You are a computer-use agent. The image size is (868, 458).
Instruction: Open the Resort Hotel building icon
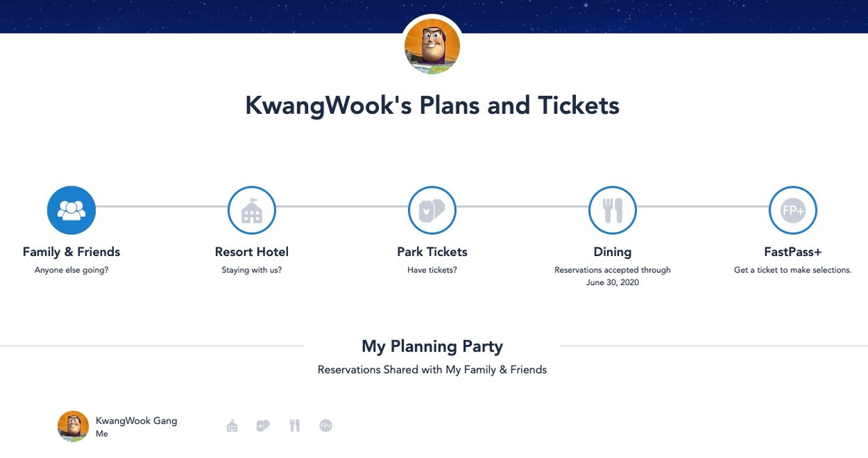click(x=252, y=211)
